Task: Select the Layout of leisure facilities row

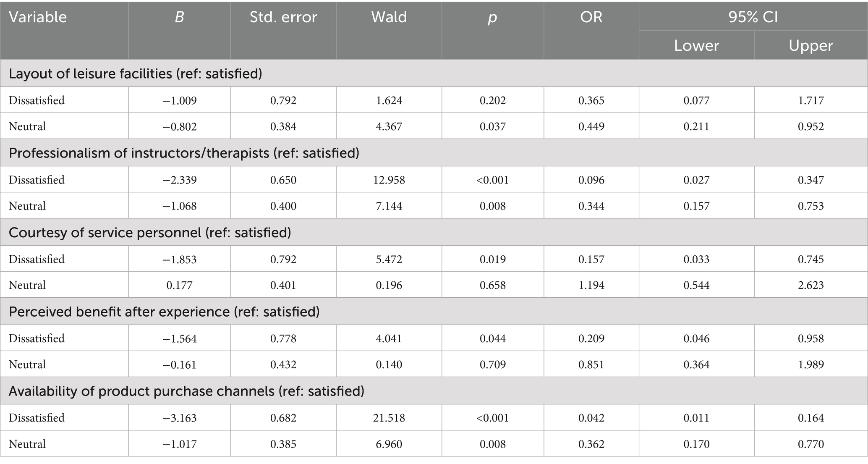Action: pos(136,73)
